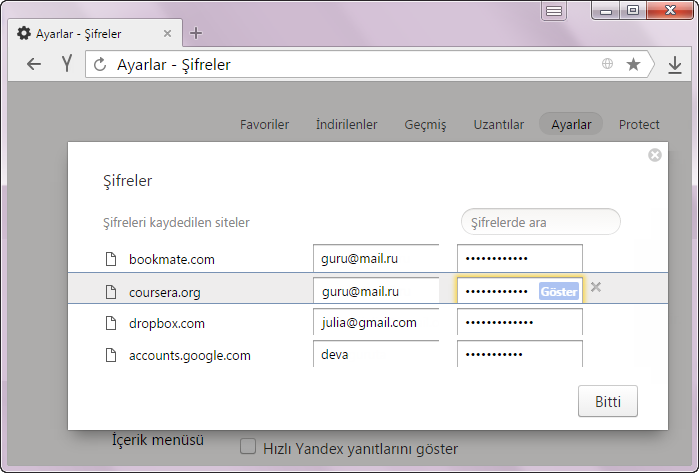Click coursera.org username guru@mail.ru field
Image resolution: width=699 pixels, height=473 pixels.
click(x=376, y=291)
